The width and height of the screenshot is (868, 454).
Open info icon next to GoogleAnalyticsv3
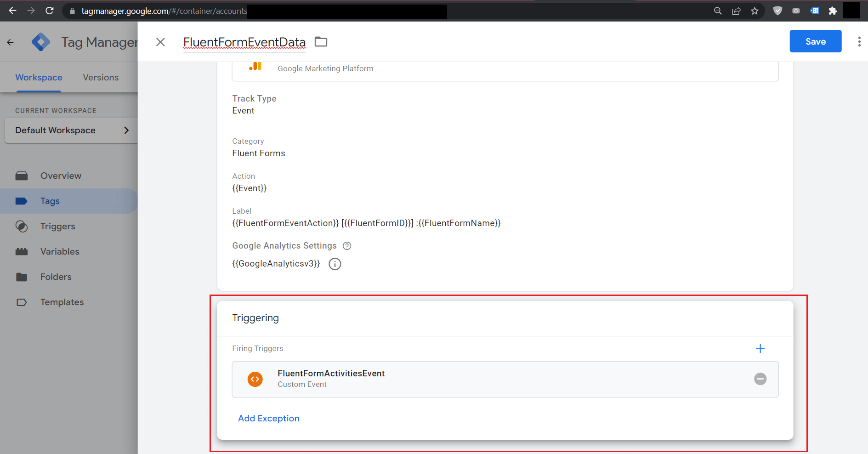[x=335, y=264]
